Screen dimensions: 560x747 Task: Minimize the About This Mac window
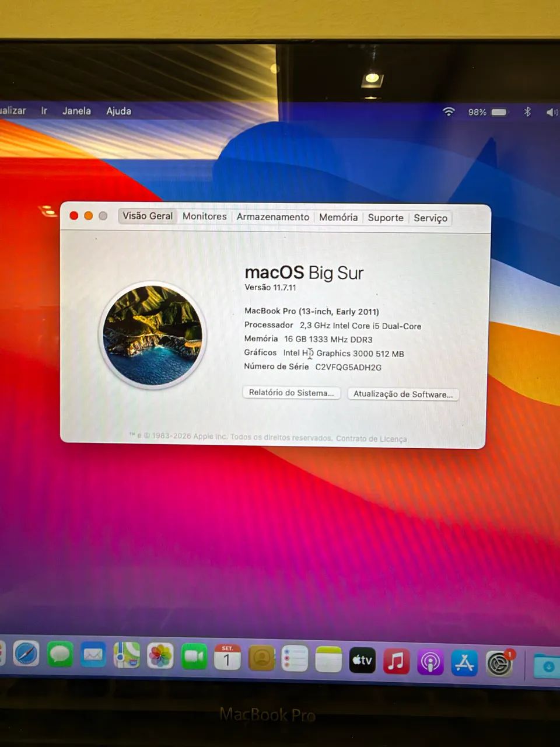point(89,216)
